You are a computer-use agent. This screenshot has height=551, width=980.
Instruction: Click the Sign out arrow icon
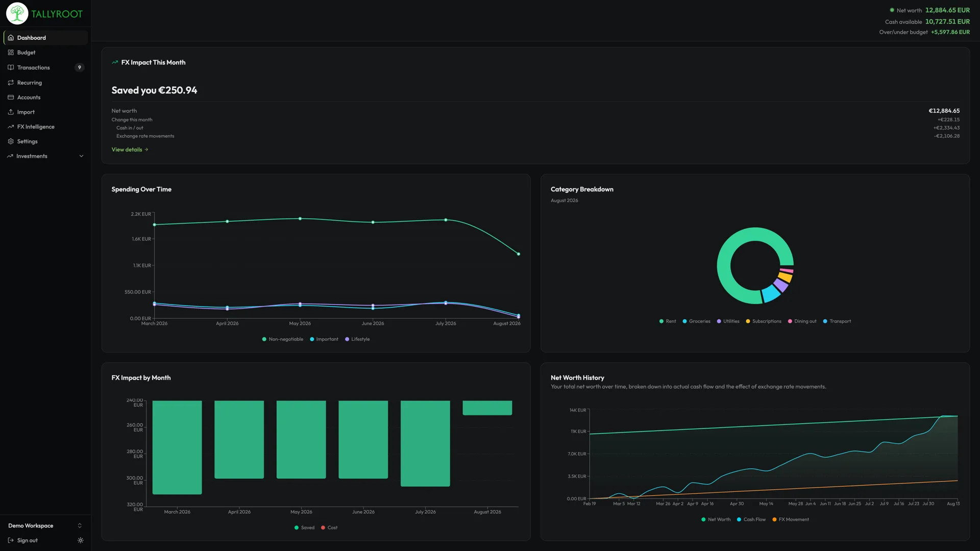11,540
